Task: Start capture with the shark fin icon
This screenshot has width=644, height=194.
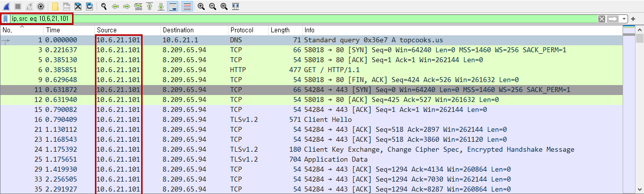Action: pos(6,6)
